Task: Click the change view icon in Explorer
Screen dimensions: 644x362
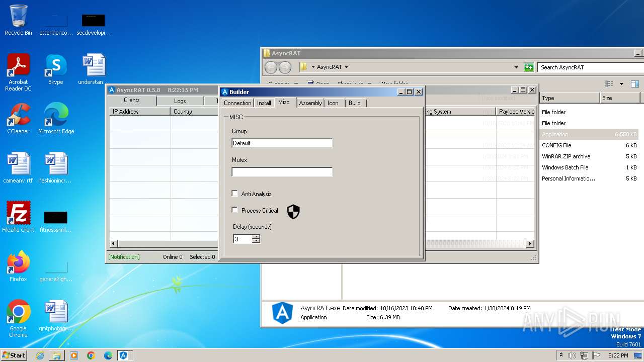Action: (x=609, y=84)
